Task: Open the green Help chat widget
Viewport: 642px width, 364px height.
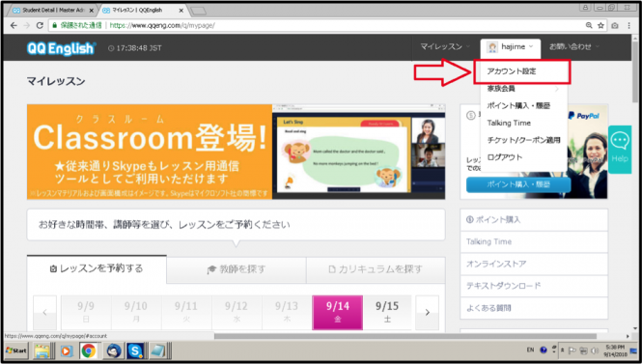Action: [620, 150]
